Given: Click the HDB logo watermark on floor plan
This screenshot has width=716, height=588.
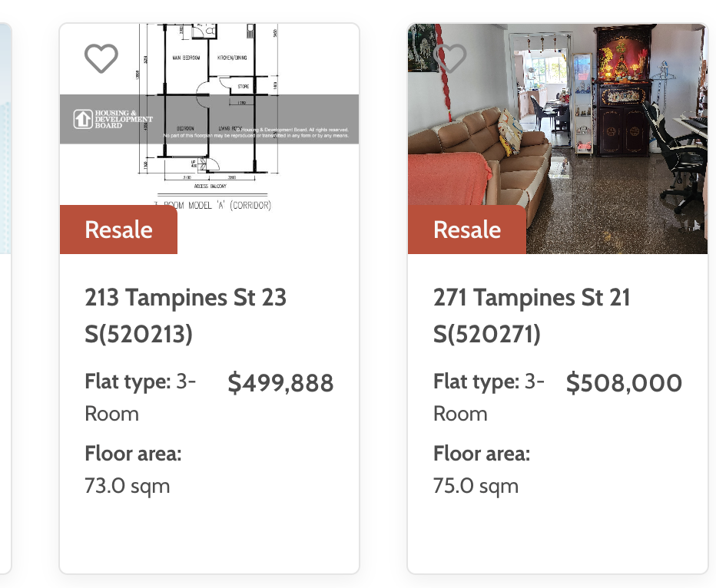Looking at the screenshot, I should [113, 119].
